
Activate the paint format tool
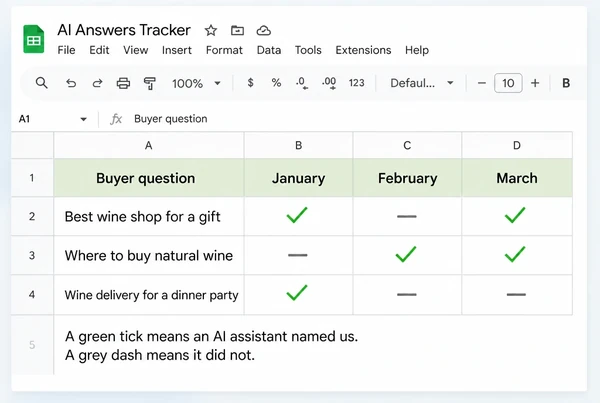click(x=150, y=83)
